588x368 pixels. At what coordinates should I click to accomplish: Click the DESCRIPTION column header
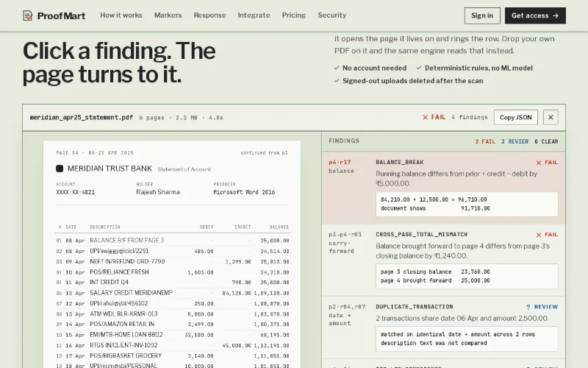click(x=105, y=227)
